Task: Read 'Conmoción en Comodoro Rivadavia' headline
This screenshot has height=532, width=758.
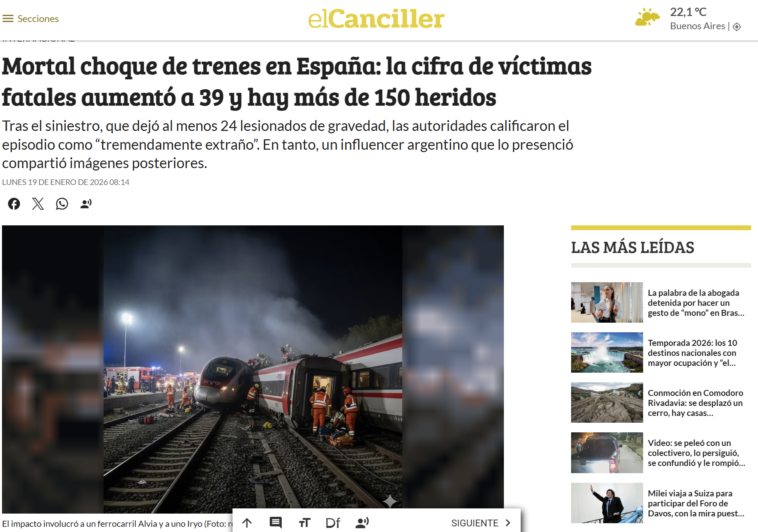Action: point(696,403)
